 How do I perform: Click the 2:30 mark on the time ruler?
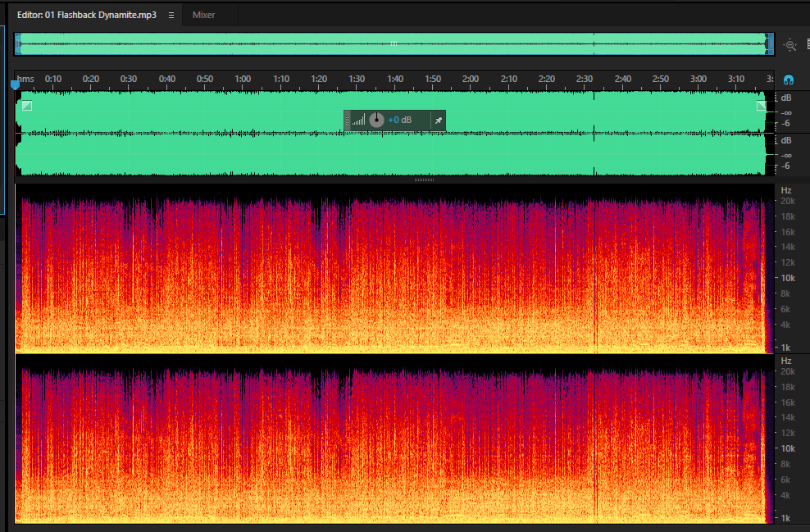pyautogui.click(x=585, y=79)
